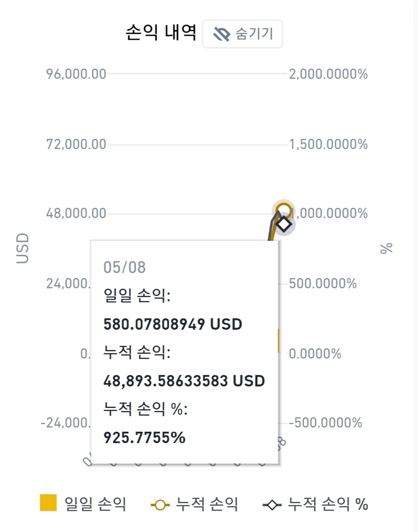Click the 48,893.58633583 USD cumulative value
Image resolution: width=418 pixels, height=532 pixels.
(x=184, y=381)
